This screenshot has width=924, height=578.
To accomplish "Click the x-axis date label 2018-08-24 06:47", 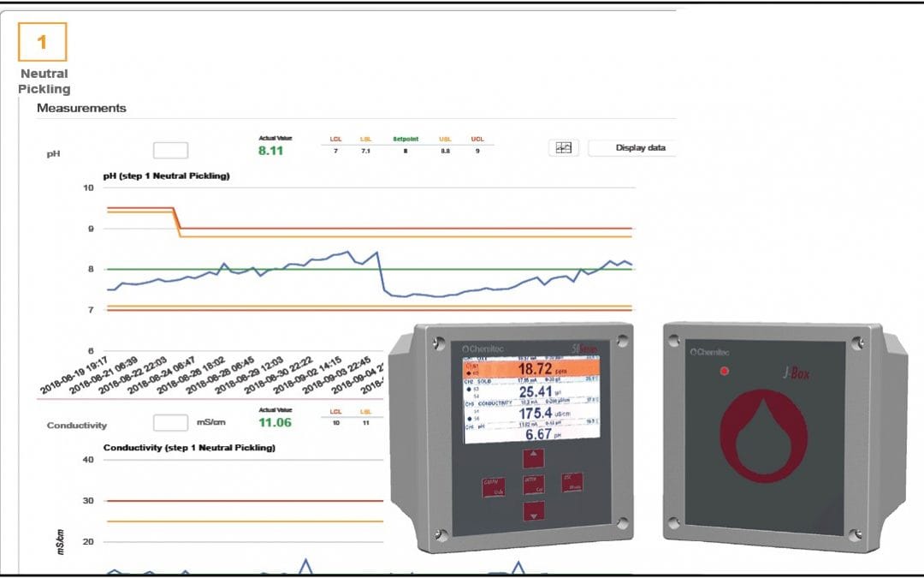I will click(162, 375).
